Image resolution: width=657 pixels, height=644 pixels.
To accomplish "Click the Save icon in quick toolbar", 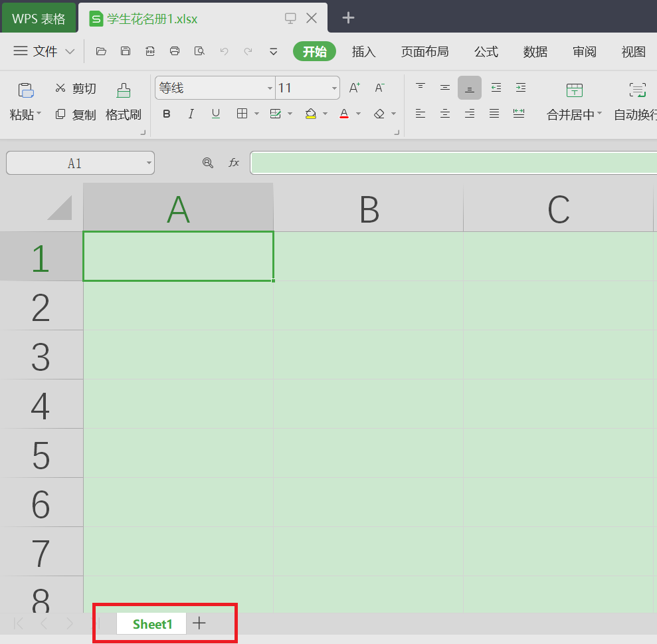I will (x=126, y=51).
